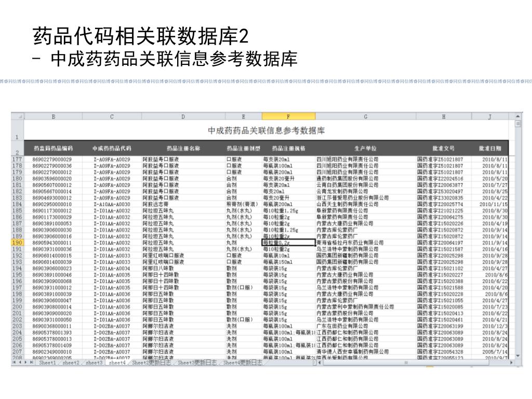Image resolution: width=532 pixels, height=399 pixels.
Task: Switch to the sheet3 tab
Action: pyautogui.click(x=94, y=363)
